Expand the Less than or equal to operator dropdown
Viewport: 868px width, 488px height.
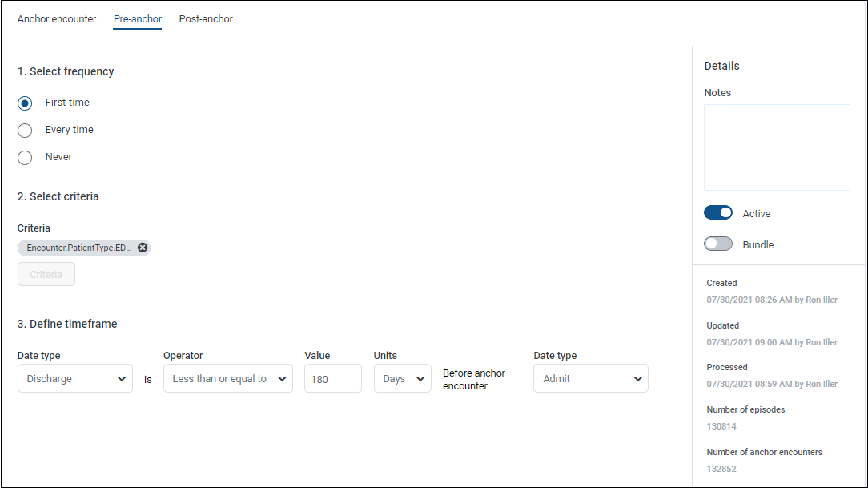pos(228,379)
